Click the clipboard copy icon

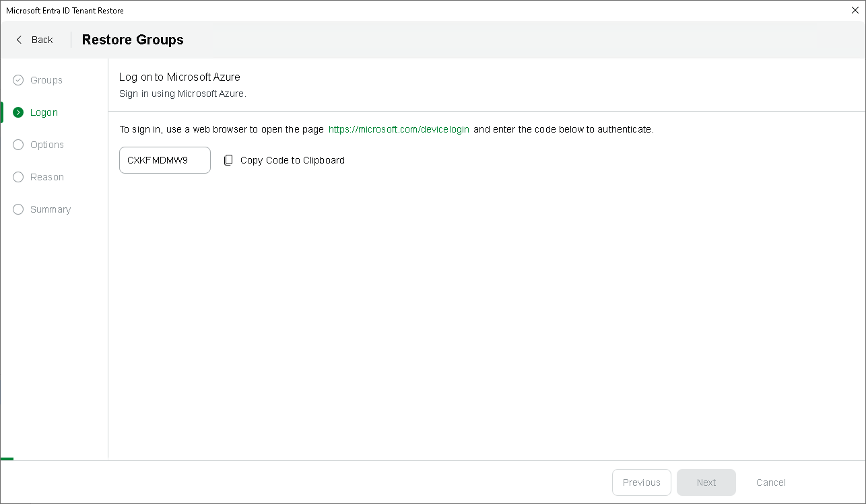click(228, 160)
